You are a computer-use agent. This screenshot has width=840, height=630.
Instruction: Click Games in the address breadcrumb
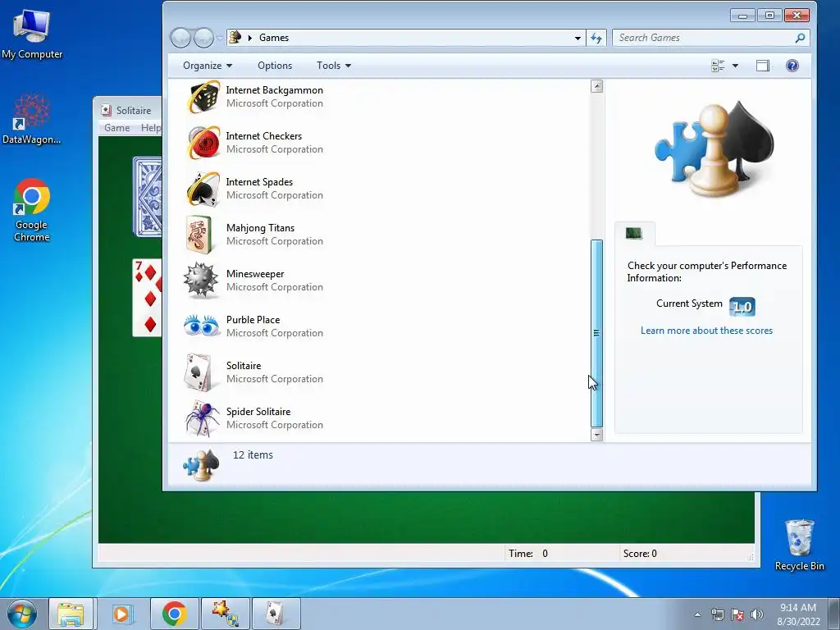[x=274, y=38]
